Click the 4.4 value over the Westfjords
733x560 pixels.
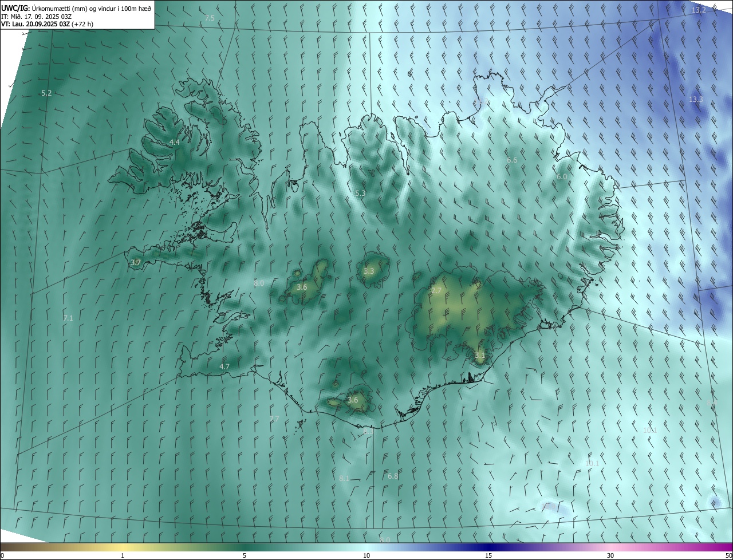pos(175,142)
